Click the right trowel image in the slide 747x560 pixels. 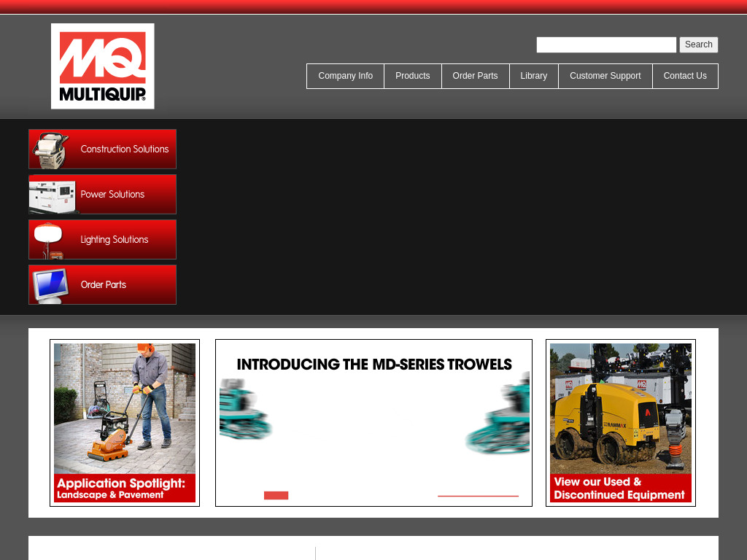498,413
